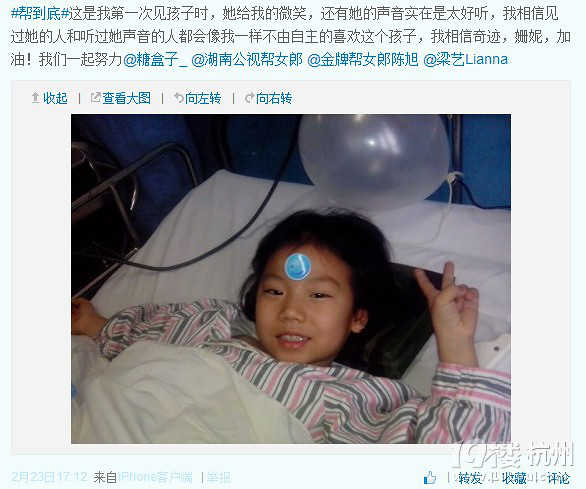Screen dimensions: 586x489
Task: Click the 2月23日17:12 post timestamp
Action: 49,477
